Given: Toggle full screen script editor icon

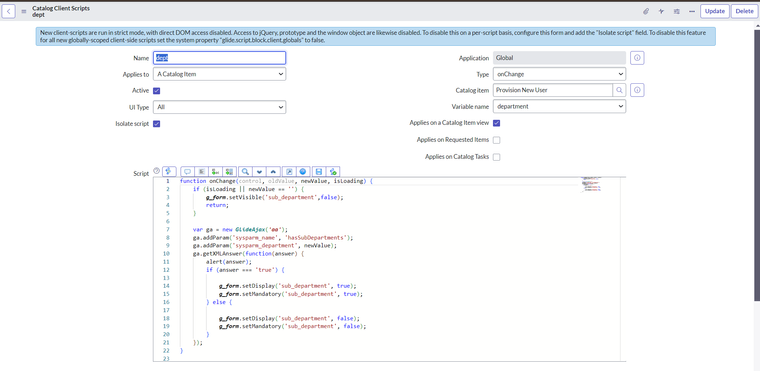Looking at the screenshot, I should click(289, 172).
